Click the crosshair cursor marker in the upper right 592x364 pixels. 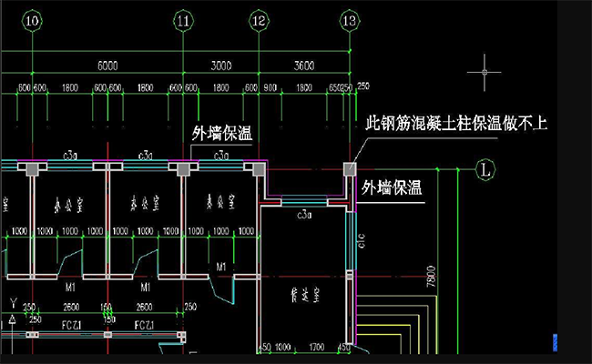(x=485, y=70)
